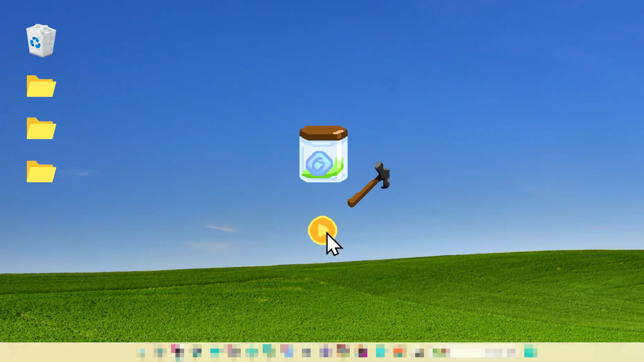Collect the gold coin
Screen dimensions: 644x362
click(x=322, y=230)
